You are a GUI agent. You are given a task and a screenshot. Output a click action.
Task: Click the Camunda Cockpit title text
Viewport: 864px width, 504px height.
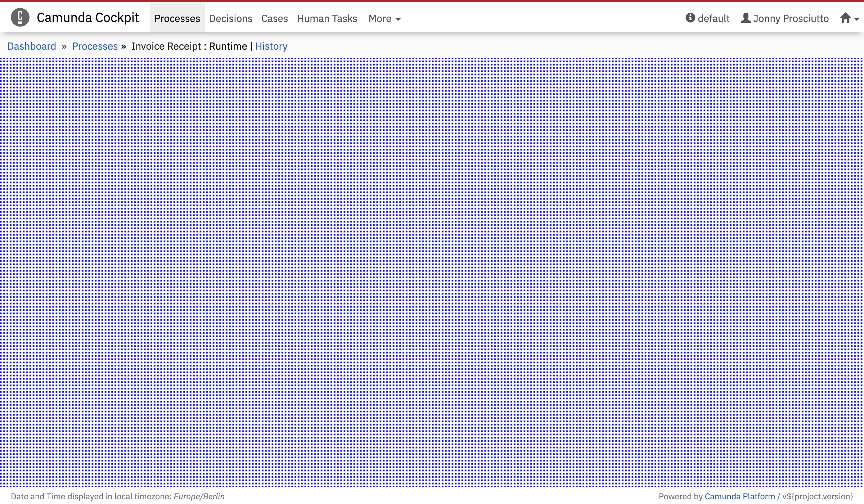87,18
